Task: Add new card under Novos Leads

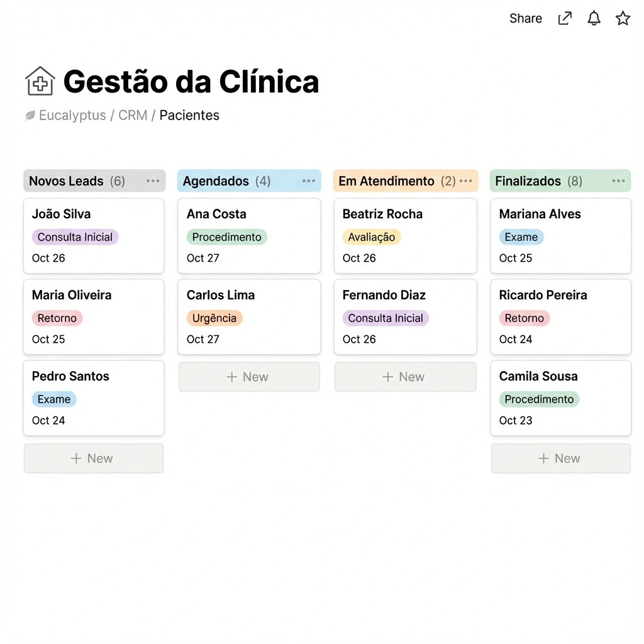Action: pos(93,458)
